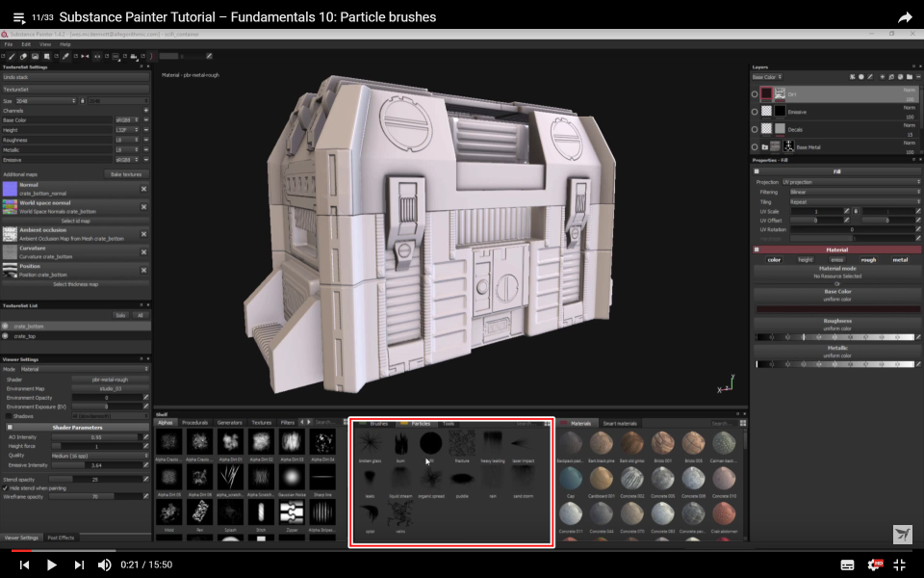Image resolution: width=924 pixels, height=578 pixels.
Task: Adjust the Roughness uniform color slider
Action: (x=835, y=337)
